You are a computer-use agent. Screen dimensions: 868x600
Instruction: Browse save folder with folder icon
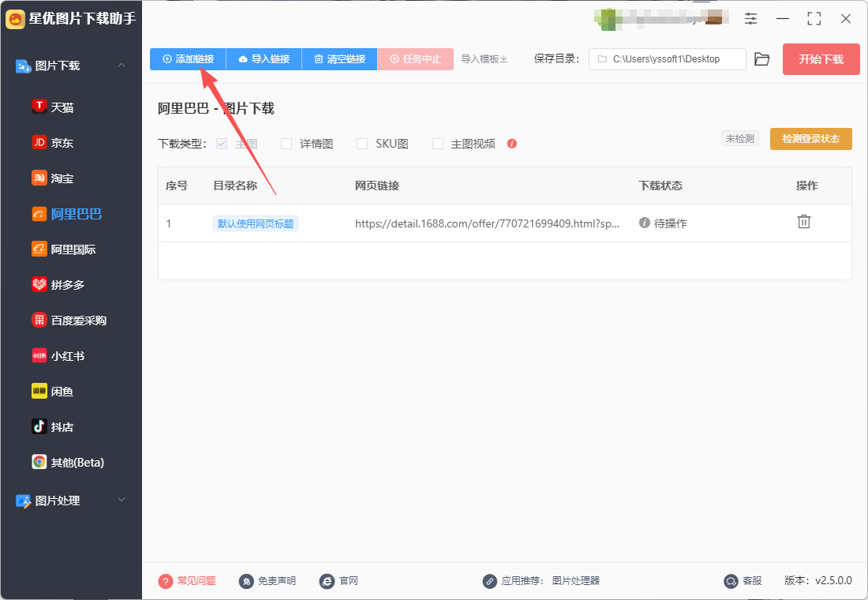point(762,59)
